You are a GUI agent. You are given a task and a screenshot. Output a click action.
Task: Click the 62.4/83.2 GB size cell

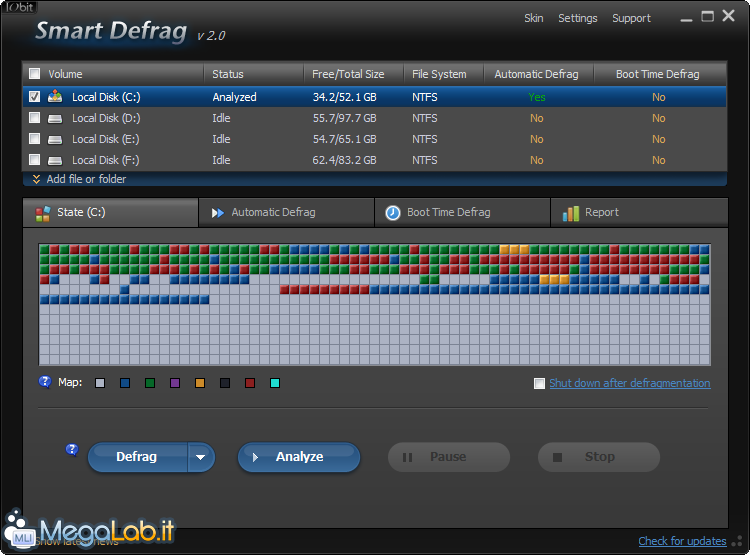(344, 160)
